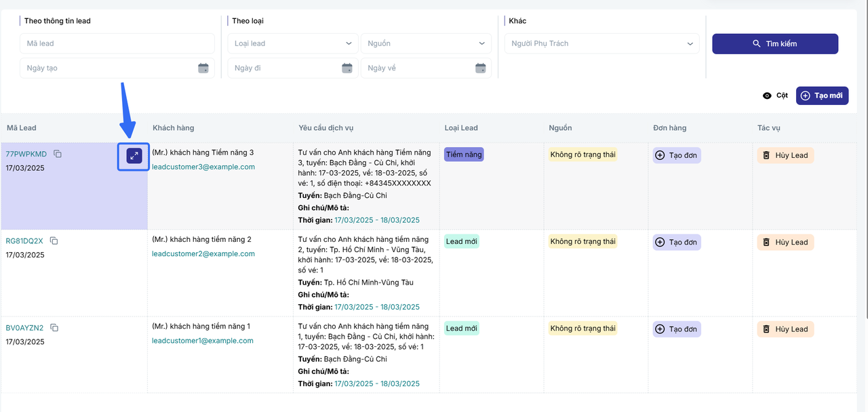Click the Tạo mới button
Image resolution: width=868 pixels, height=412 pixels.
[x=822, y=96]
